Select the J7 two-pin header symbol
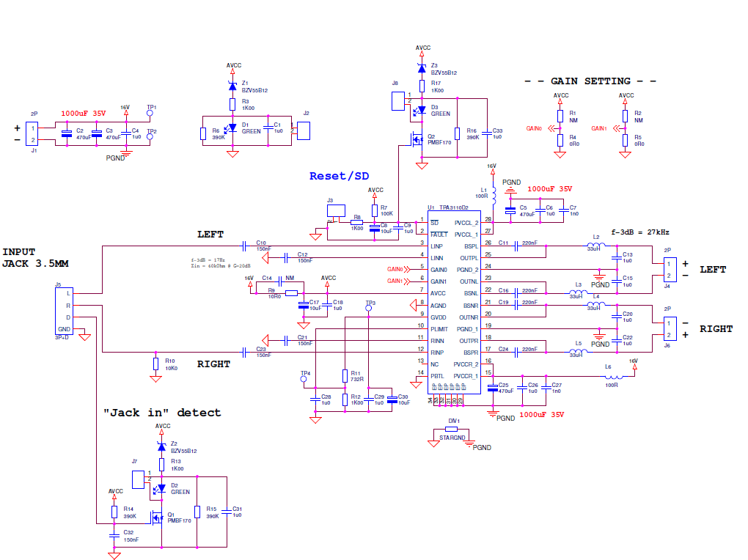This screenshot has height=560, width=748. tap(139, 479)
